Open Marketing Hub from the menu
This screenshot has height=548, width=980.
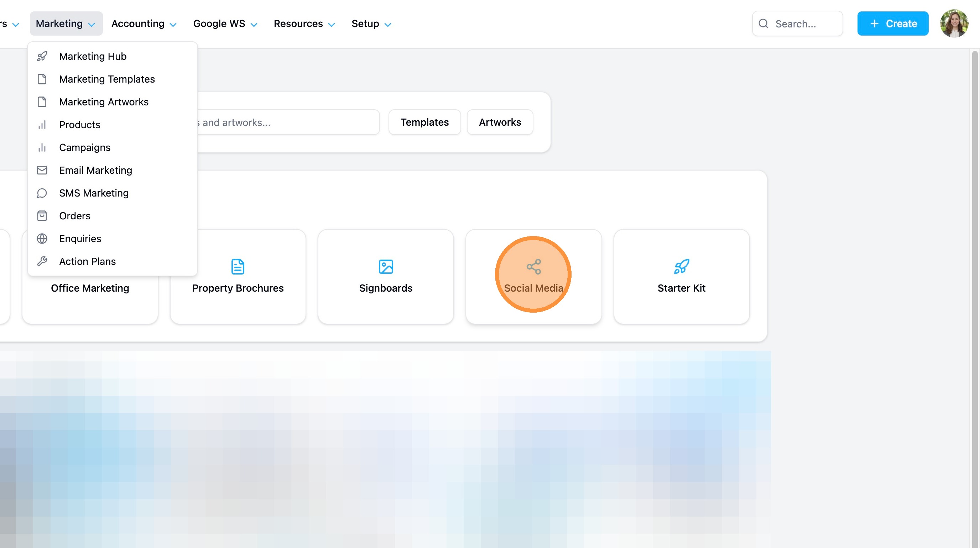tap(112, 56)
